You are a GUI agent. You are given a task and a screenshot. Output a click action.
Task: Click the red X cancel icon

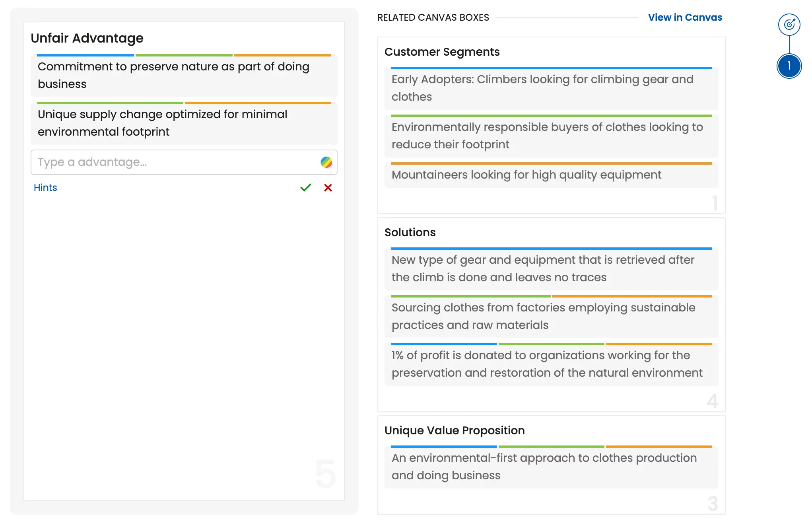[x=328, y=188]
